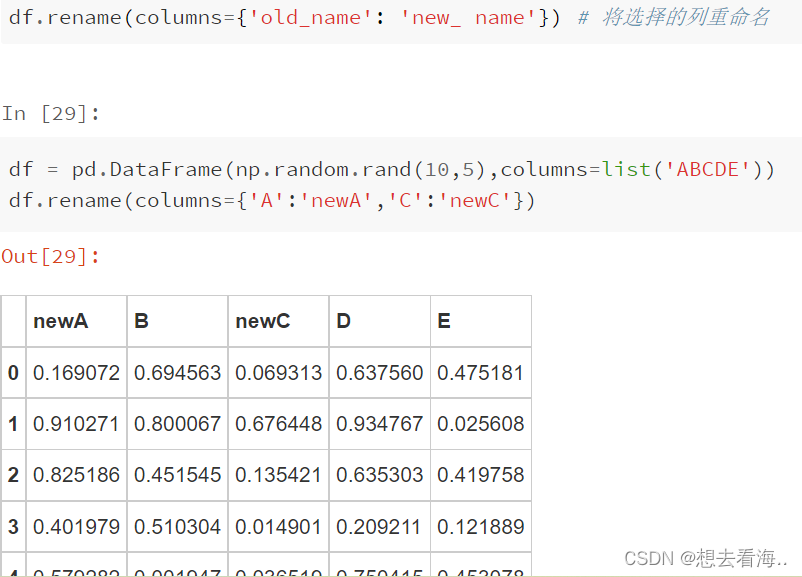Click cell value 0.169072
802x577 pixels.
76,373
